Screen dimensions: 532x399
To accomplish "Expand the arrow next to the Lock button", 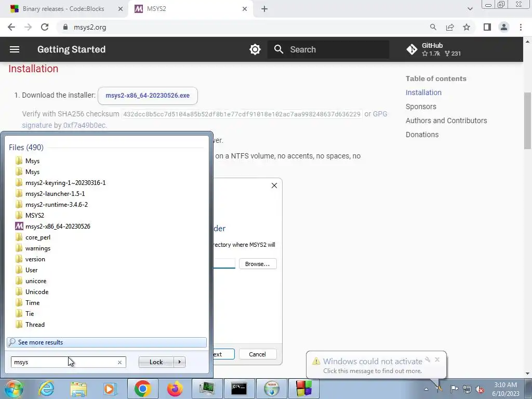I will coord(179,362).
